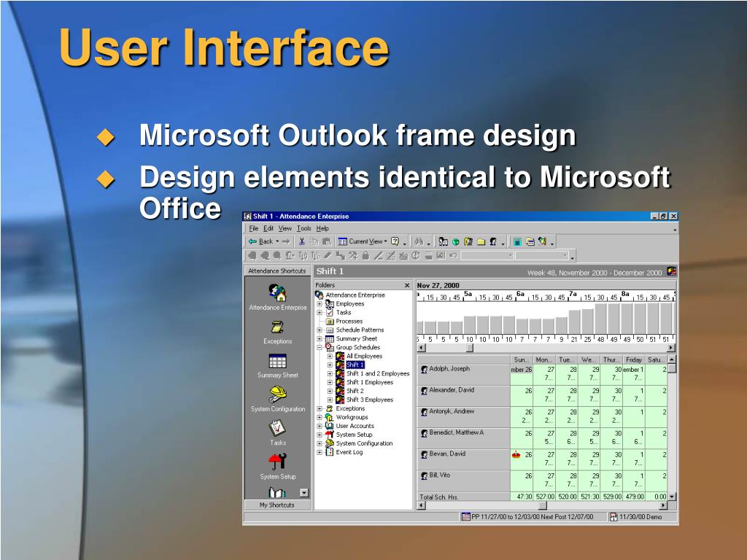Expand the All Employees schedule node
747x560 pixels.
pos(330,356)
